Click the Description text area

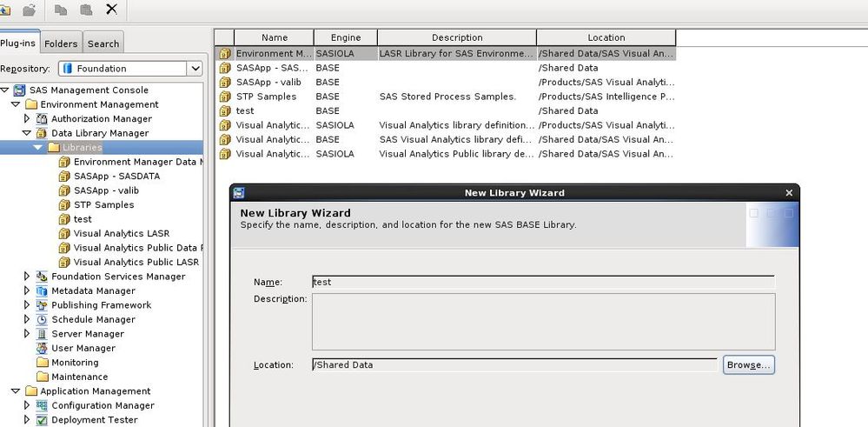point(544,322)
